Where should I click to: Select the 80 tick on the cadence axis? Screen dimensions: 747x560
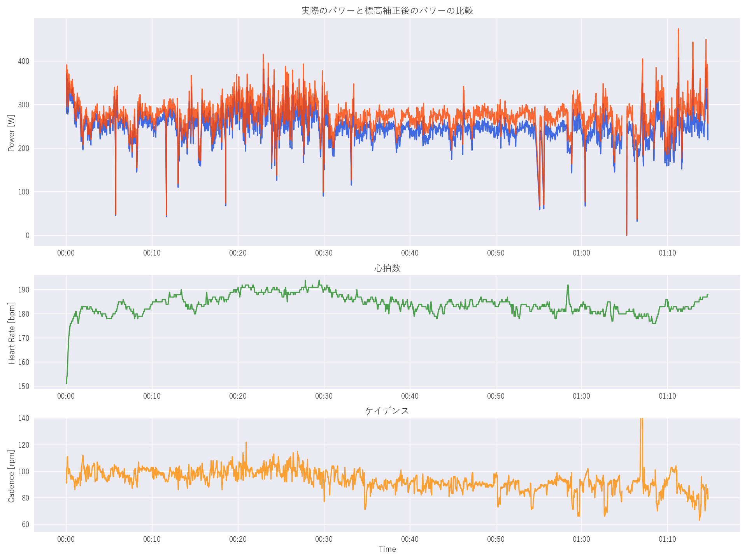pos(25,498)
